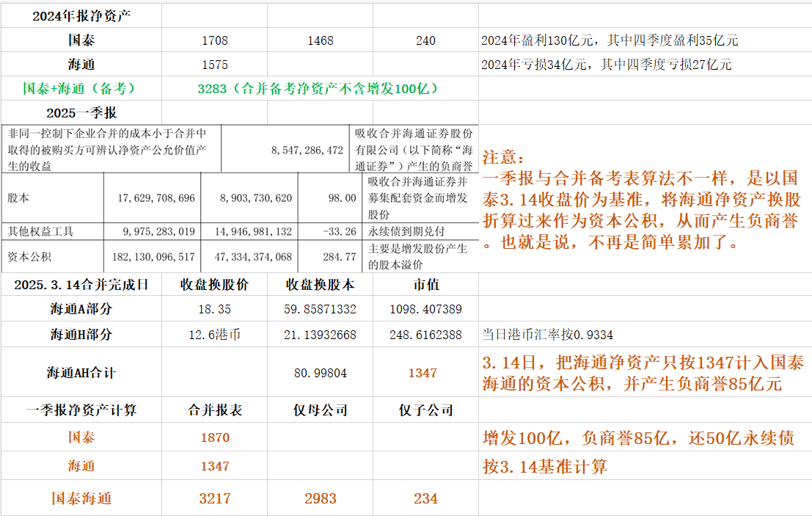Click the row label "国泰" under 2024年报净资产
The height and width of the screenshot is (516, 812).
coord(81,40)
